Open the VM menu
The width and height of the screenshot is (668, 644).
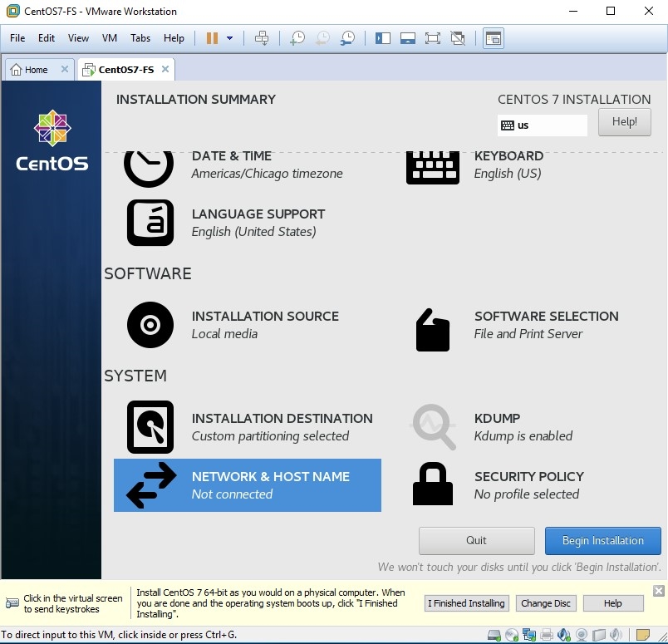pyautogui.click(x=110, y=38)
